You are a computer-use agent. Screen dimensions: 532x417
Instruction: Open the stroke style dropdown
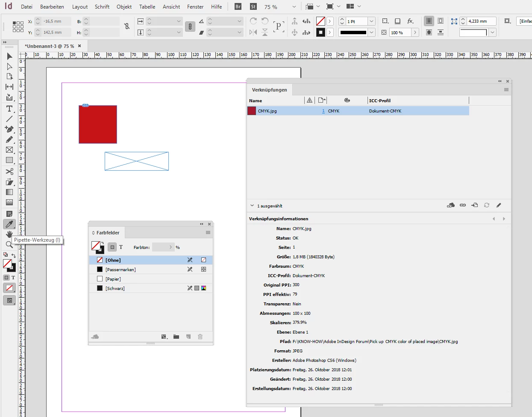[372, 33]
